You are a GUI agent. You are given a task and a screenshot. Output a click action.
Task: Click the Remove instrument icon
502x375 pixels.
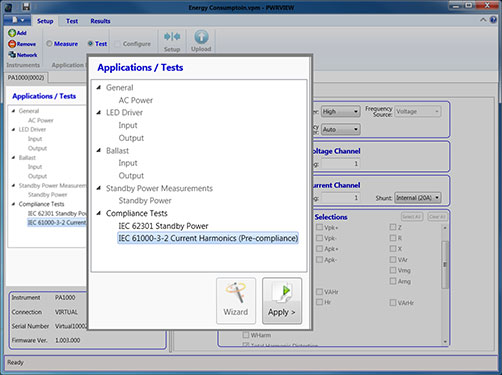click(x=12, y=44)
